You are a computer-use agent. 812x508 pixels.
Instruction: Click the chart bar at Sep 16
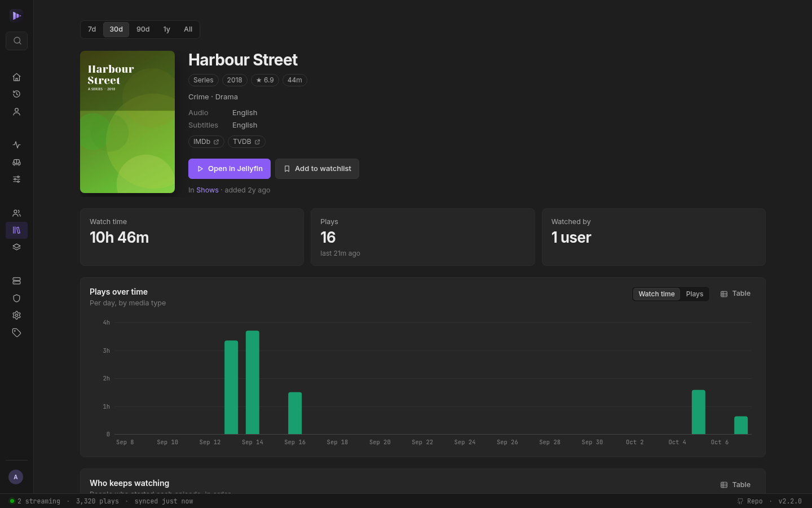pos(295,413)
